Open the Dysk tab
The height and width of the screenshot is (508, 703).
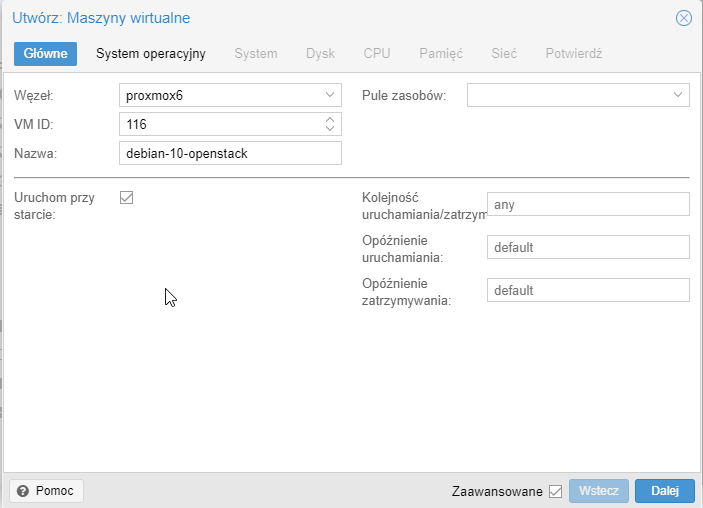click(320, 54)
